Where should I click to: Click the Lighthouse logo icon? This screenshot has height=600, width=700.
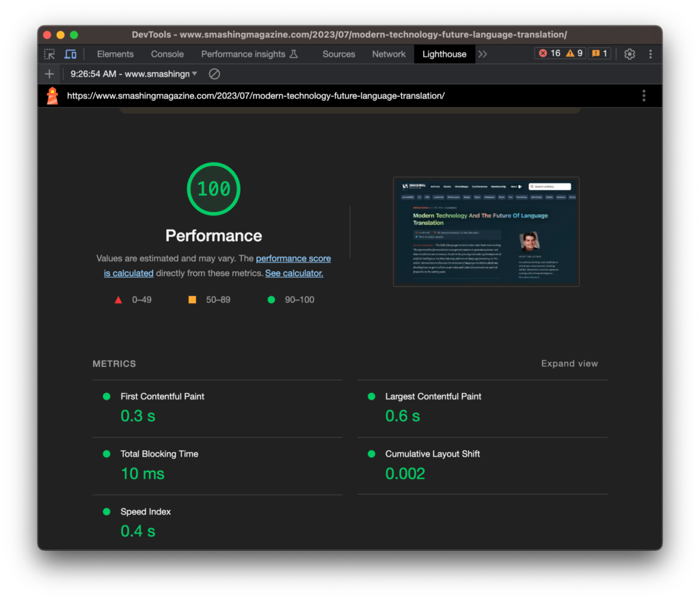(52, 96)
